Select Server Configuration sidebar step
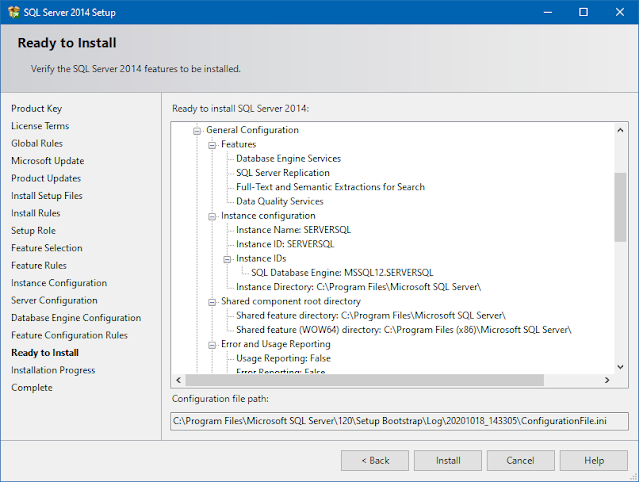This screenshot has width=639, height=482. (x=54, y=301)
